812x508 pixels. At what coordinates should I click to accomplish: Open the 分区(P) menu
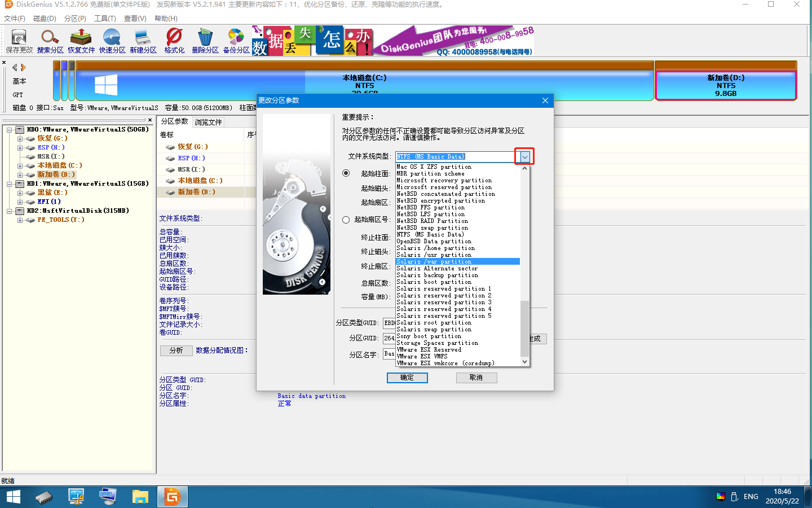[75, 18]
